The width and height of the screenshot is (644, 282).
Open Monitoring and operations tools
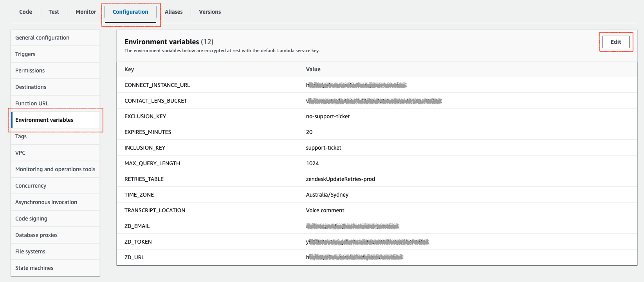click(55, 169)
